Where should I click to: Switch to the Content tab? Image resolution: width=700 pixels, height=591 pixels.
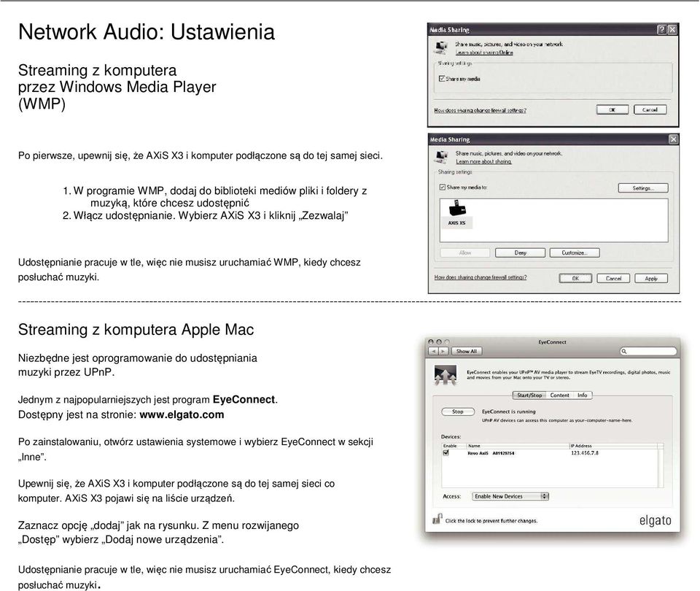(x=559, y=395)
